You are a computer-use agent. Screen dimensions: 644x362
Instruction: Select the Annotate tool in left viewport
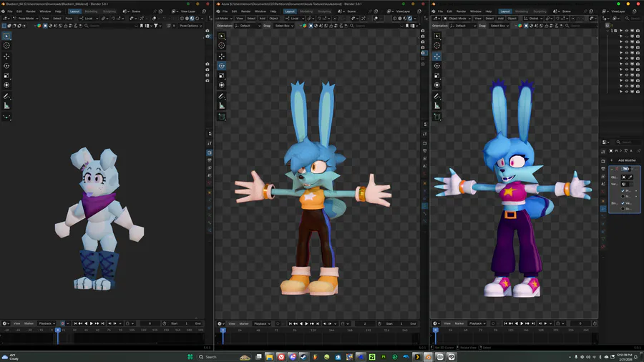click(7, 96)
